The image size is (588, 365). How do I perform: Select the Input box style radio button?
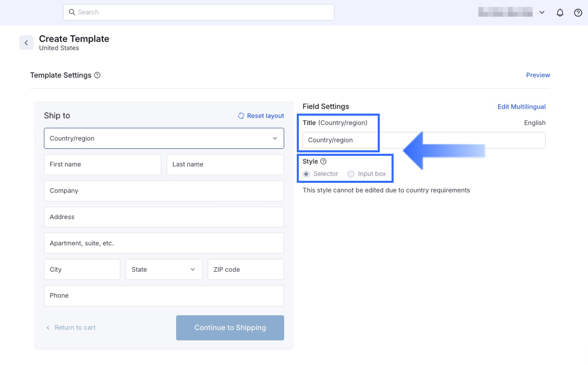351,174
